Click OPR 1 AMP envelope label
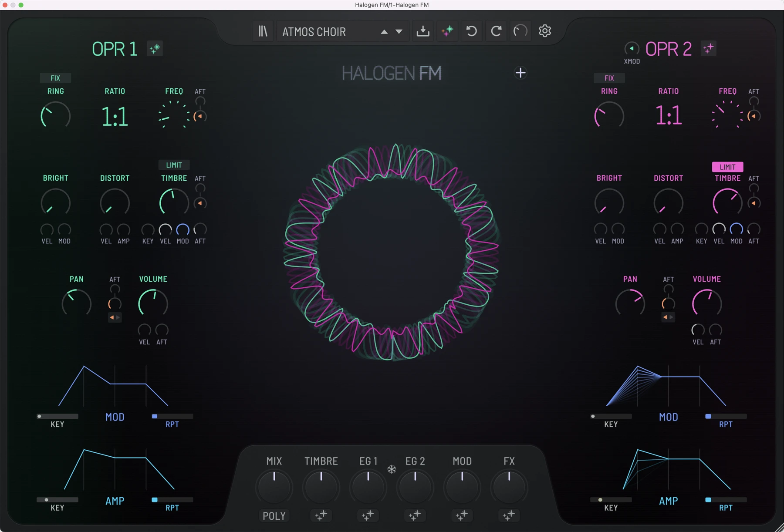Screen dimensions: 784x532 pyautogui.click(x=115, y=501)
